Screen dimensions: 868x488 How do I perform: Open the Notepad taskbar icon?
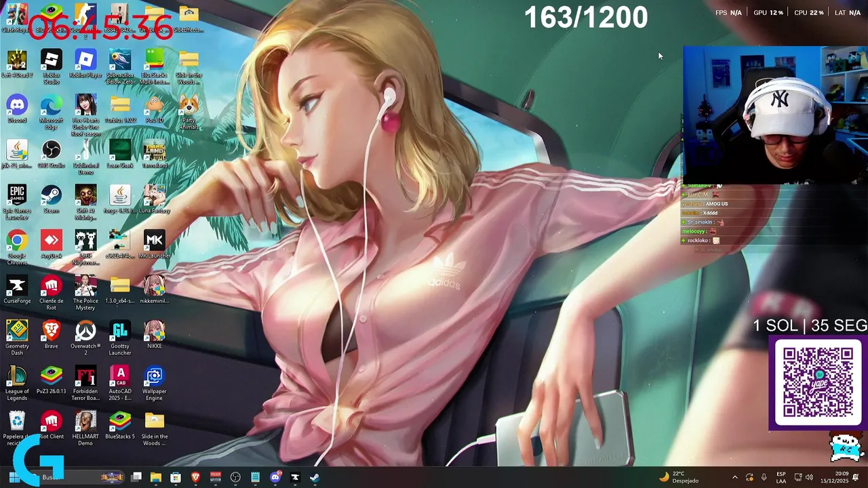[x=255, y=477]
